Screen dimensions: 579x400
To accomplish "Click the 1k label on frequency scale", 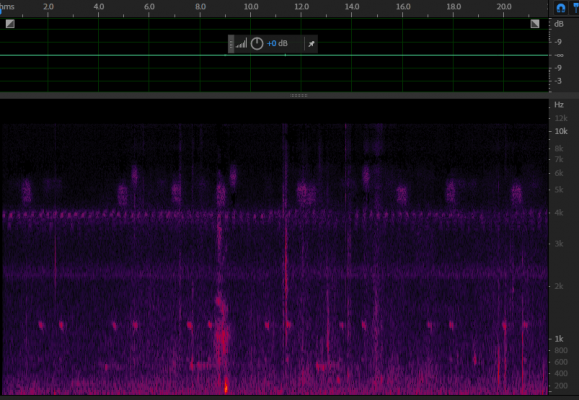I will [x=559, y=339].
